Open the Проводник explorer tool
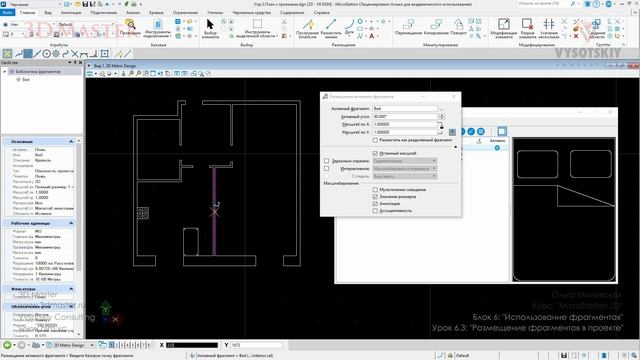The image size is (640, 360). [130, 27]
